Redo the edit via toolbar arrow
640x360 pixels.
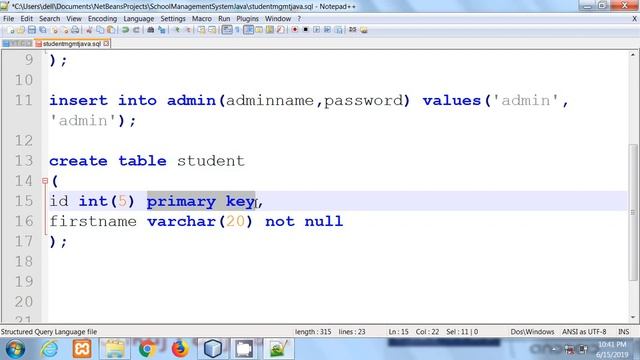coord(136,30)
